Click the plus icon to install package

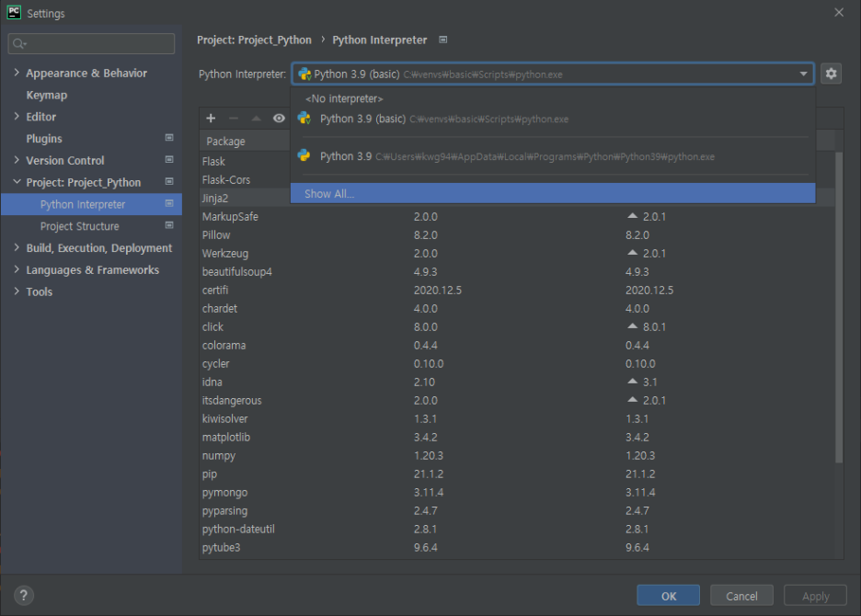coord(211,118)
